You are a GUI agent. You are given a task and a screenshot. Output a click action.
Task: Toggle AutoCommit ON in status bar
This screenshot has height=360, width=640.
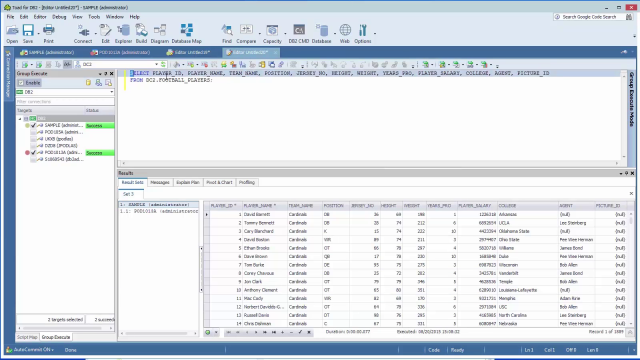point(30,350)
